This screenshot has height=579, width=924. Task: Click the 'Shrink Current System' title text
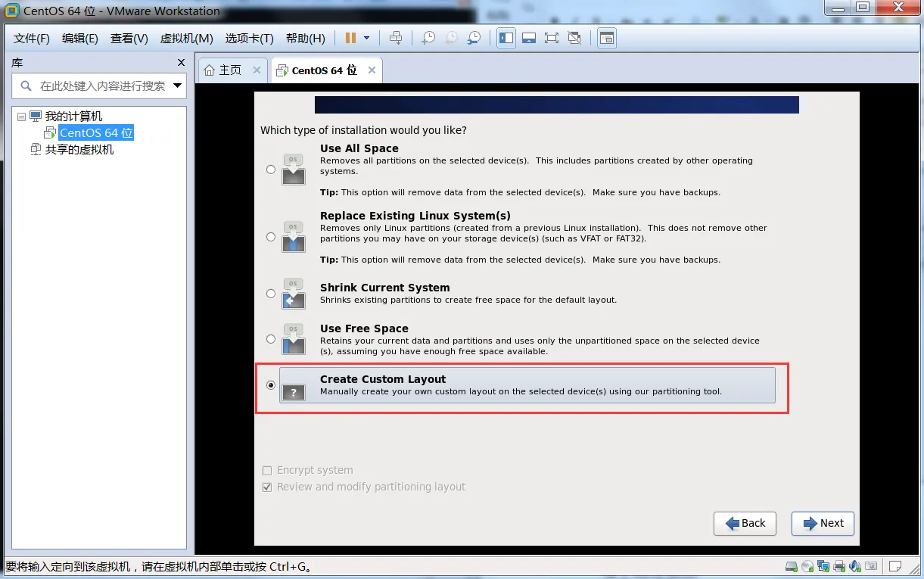[385, 288]
